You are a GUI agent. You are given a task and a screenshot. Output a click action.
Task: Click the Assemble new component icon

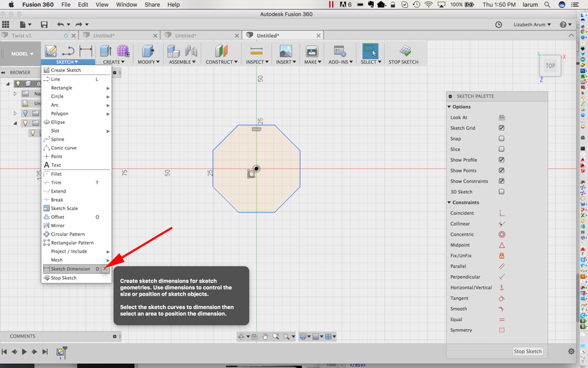point(173,51)
